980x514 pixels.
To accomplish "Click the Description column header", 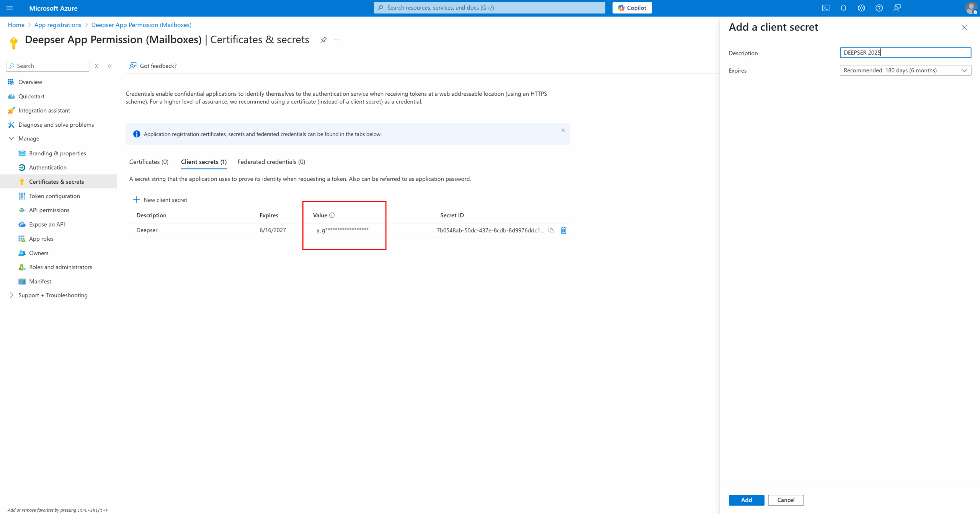I will (x=151, y=215).
